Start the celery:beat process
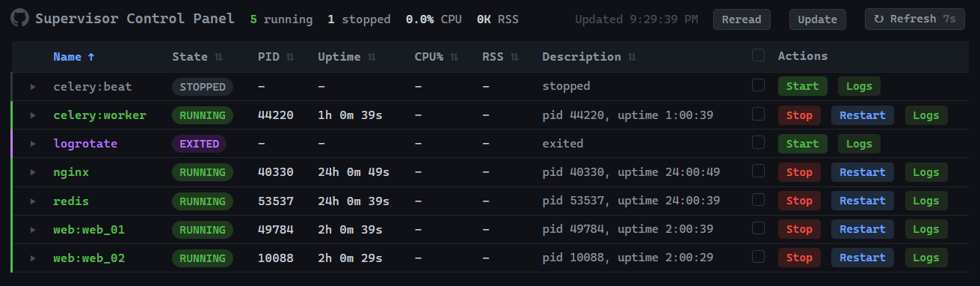 803,86
